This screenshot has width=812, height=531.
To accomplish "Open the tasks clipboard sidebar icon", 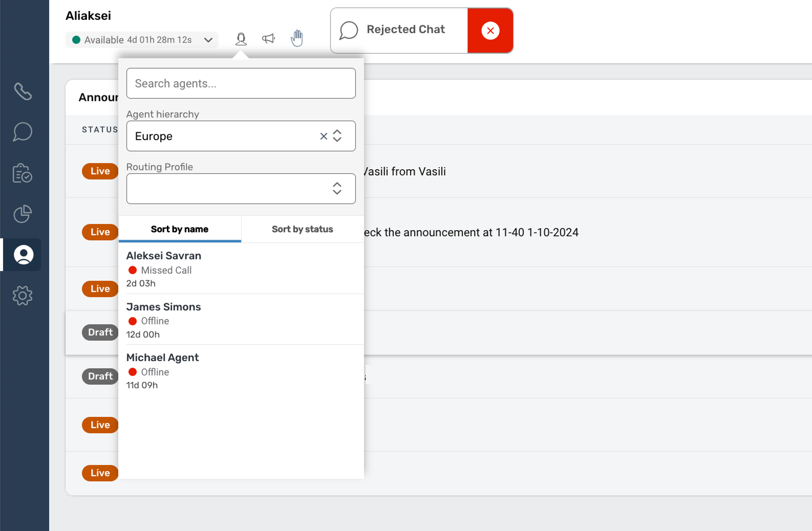I will 23,173.
